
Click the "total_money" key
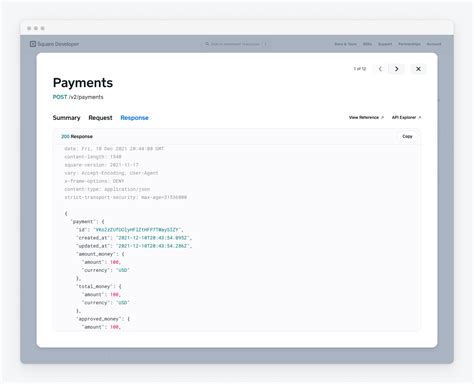[95, 286]
